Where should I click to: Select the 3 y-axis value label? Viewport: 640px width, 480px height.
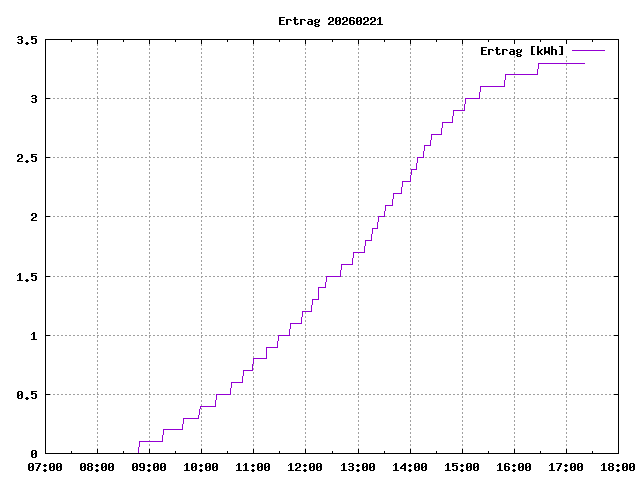point(34,100)
